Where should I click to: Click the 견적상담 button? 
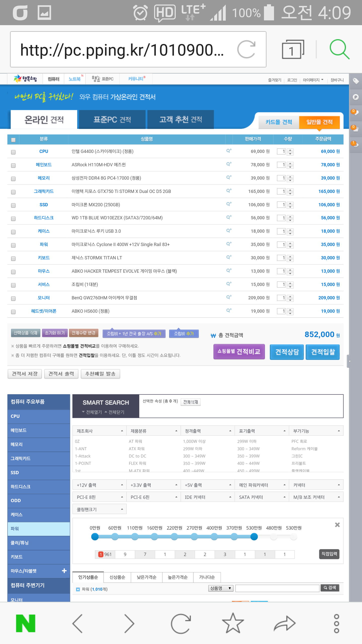click(287, 352)
